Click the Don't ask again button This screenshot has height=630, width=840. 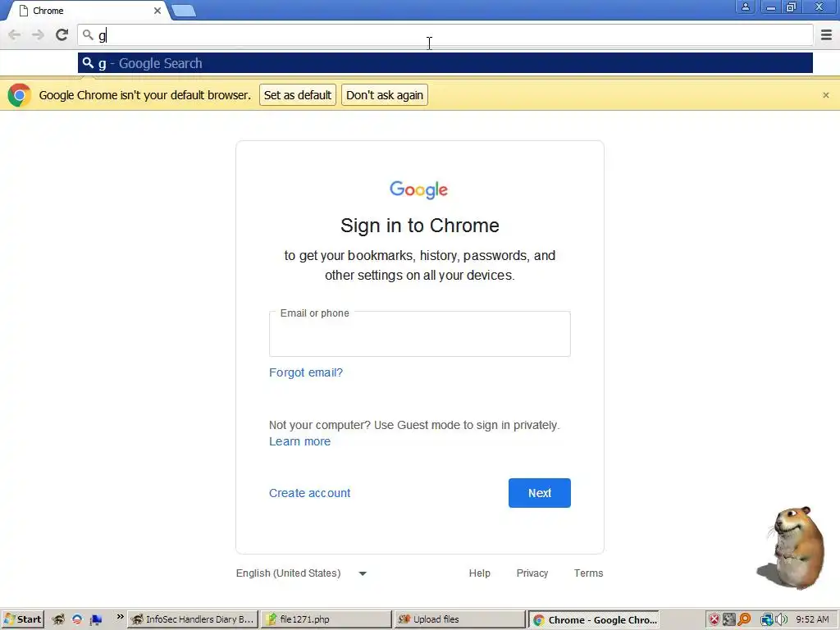pyautogui.click(x=385, y=95)
